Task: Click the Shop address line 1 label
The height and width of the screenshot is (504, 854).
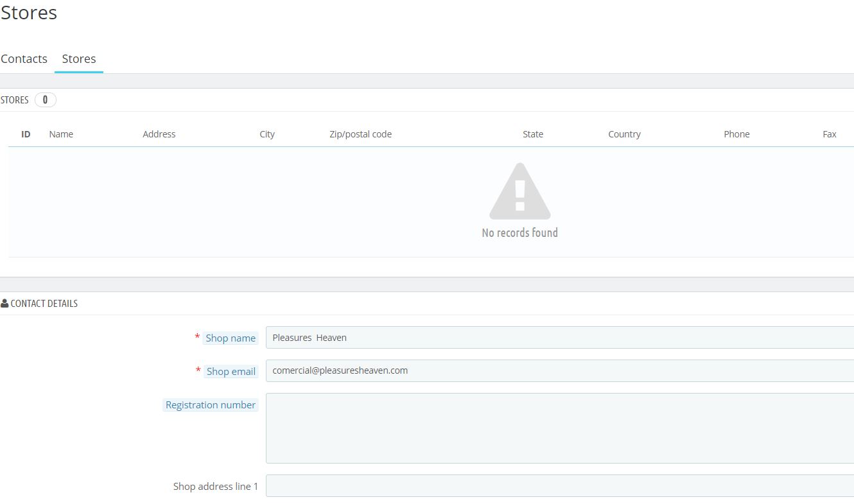Action: pos(216,486)
